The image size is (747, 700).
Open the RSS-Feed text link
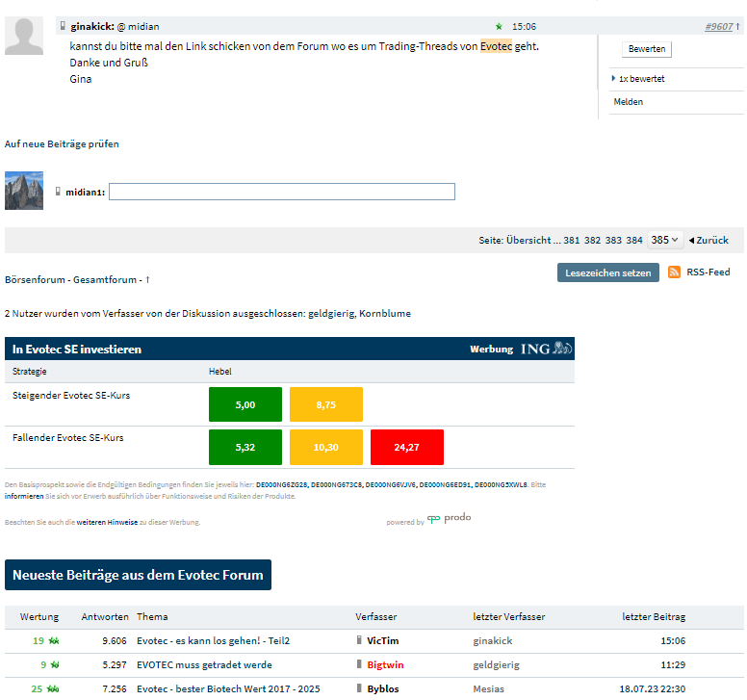[x=708, y=272]
